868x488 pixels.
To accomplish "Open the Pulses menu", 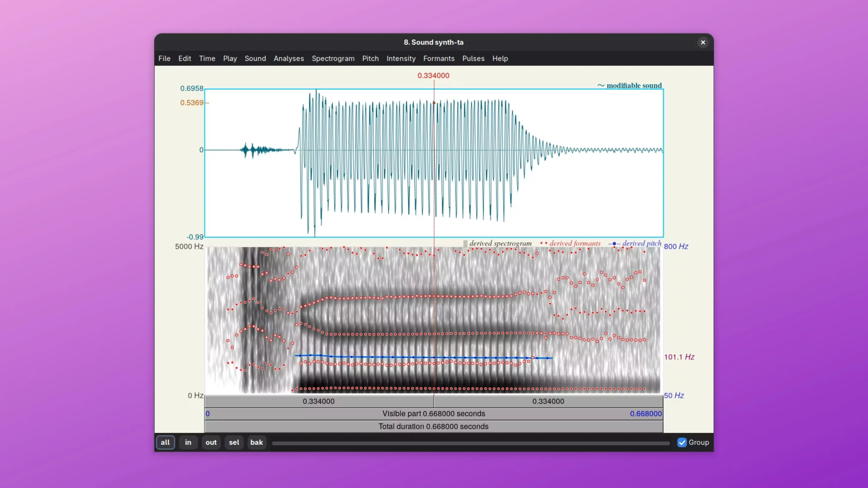I will point(473,58).
